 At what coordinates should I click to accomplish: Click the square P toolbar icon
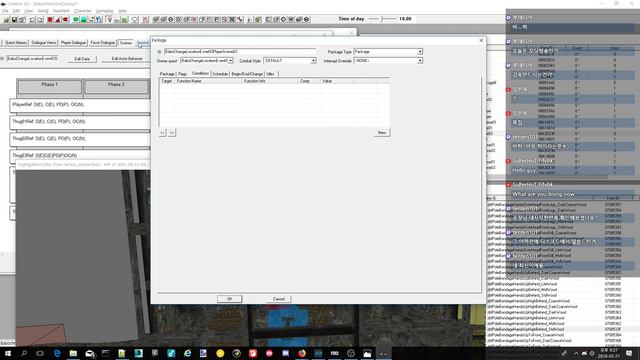pos(217,20)
